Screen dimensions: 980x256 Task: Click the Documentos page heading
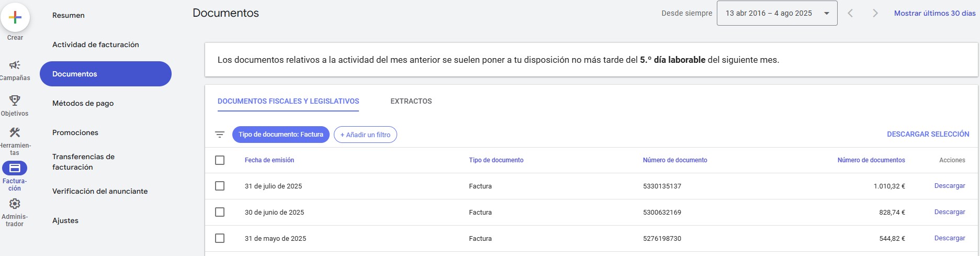point(226,13)
